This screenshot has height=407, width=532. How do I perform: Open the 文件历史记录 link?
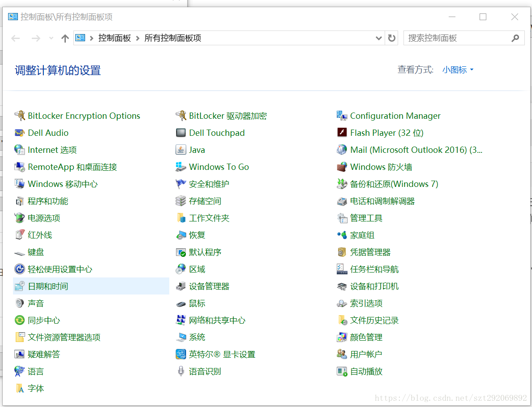click(374, 320)
